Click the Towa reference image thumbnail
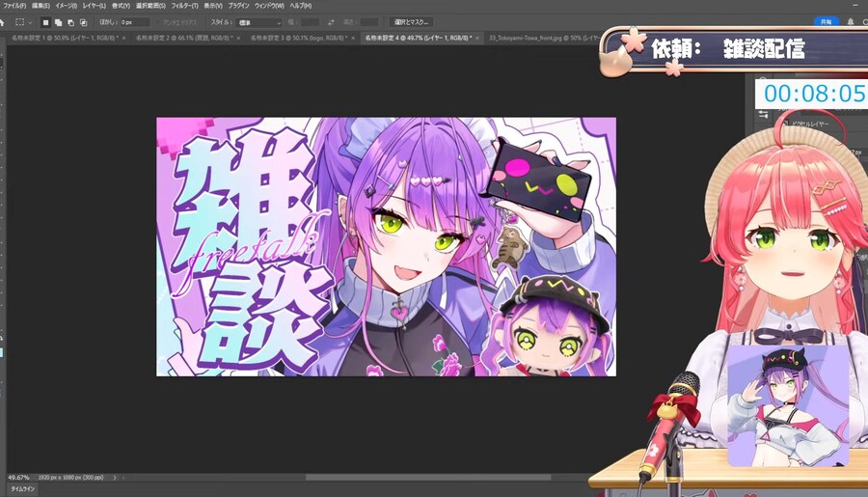This screenshot has width=868, height=497. 788,405
